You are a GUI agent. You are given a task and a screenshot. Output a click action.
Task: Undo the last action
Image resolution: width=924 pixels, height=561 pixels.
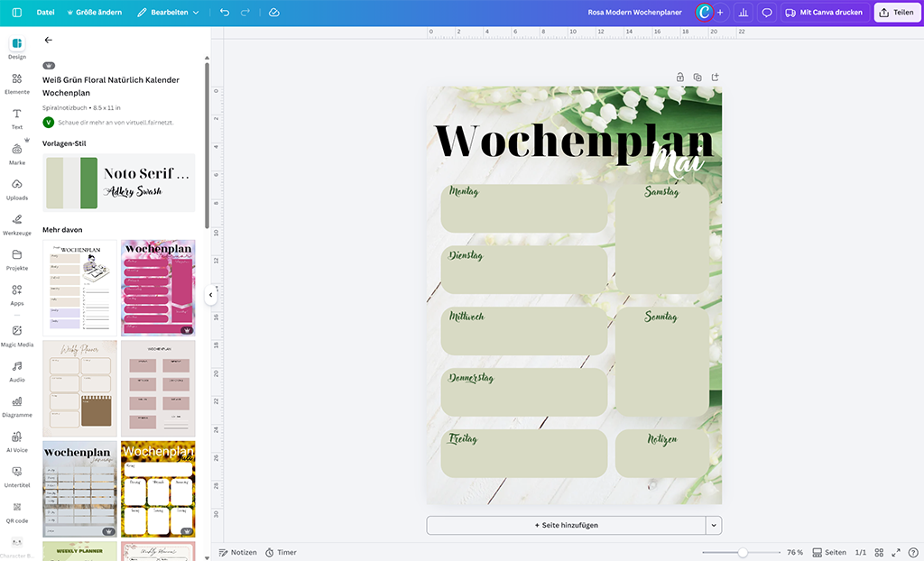tap(225, 13)
